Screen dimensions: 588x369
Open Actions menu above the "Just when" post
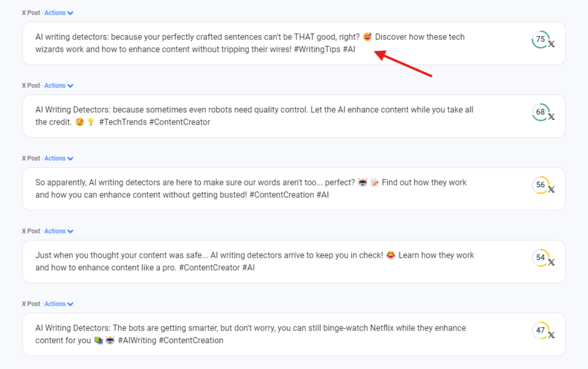[59, 231]
